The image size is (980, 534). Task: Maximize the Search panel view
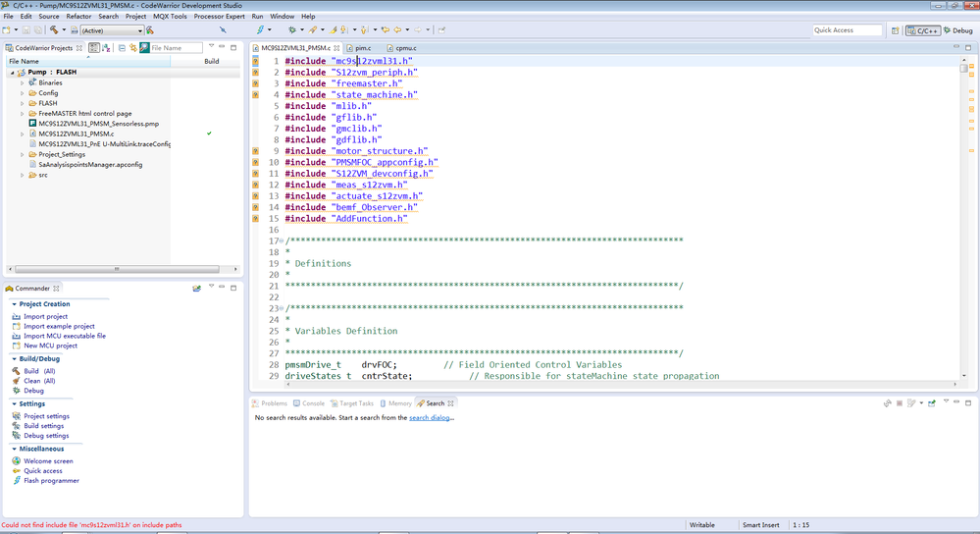click(x=968, y=402)
